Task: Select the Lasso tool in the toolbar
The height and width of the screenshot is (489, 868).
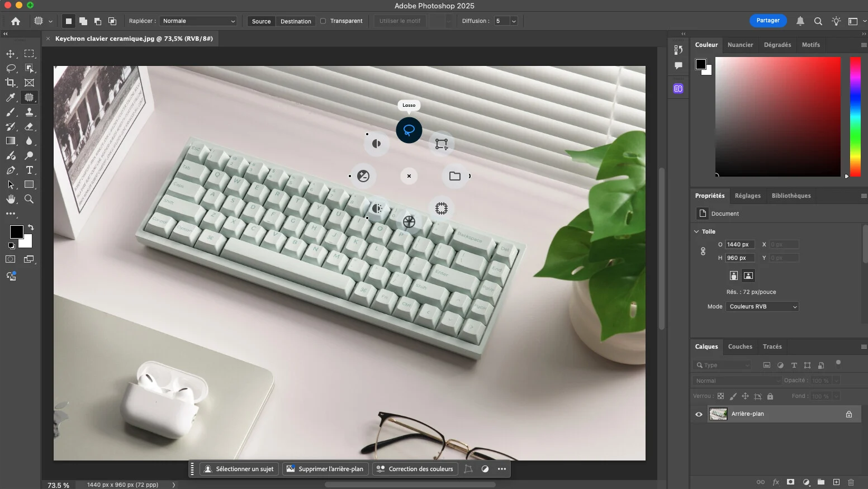Action: coord(11,68)
